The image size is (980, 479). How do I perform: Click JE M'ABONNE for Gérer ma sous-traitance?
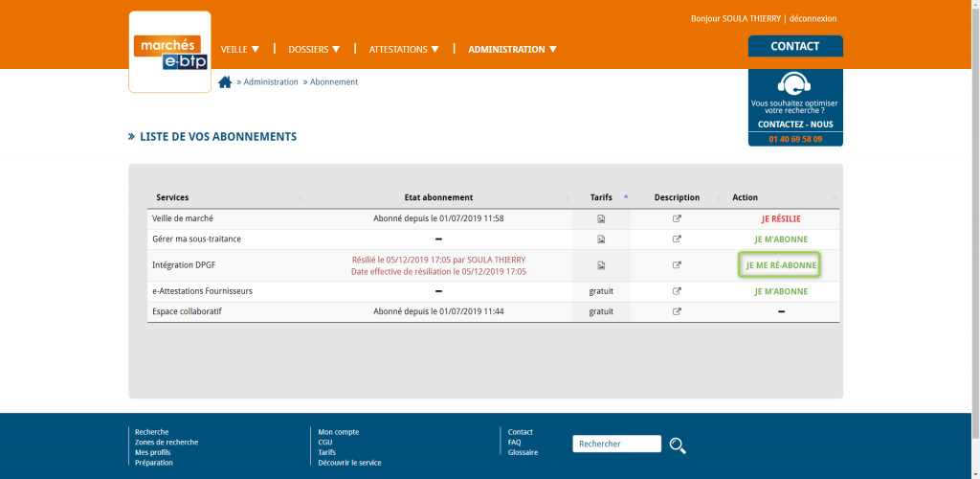781,239
